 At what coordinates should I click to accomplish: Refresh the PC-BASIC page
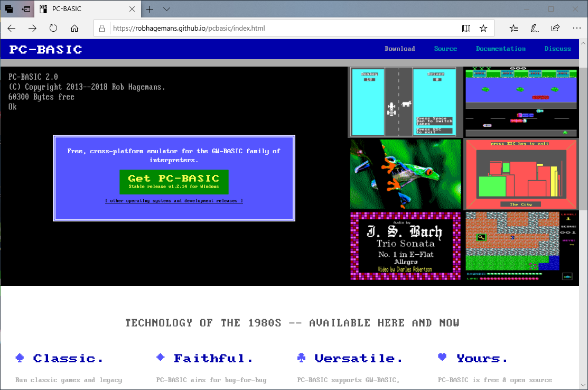53,28
